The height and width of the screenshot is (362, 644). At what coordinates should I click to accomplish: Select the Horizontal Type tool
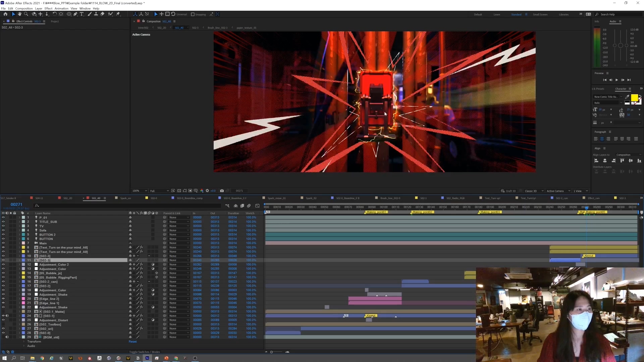[x=82, y=14]
